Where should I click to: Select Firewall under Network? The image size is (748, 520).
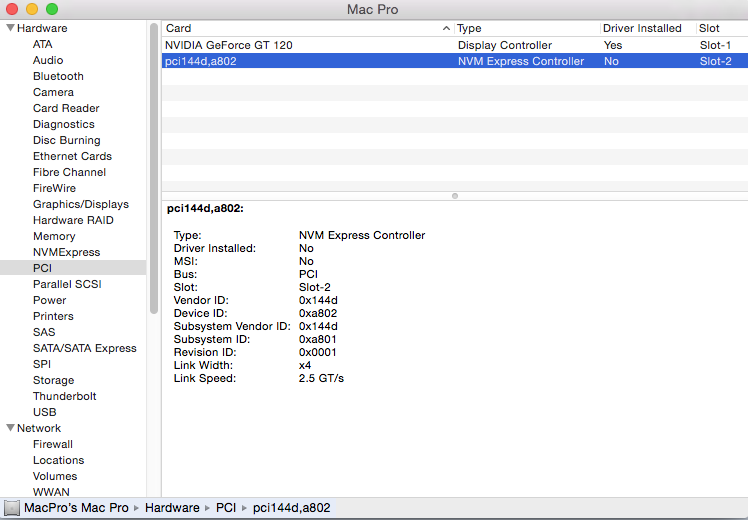point(52,444)
